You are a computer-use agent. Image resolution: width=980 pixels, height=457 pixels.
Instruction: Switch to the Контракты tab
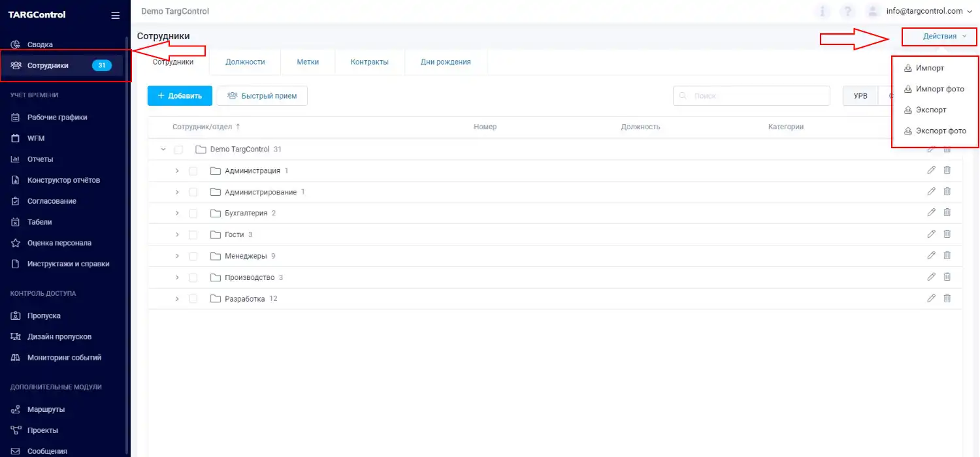pos(369,62)
